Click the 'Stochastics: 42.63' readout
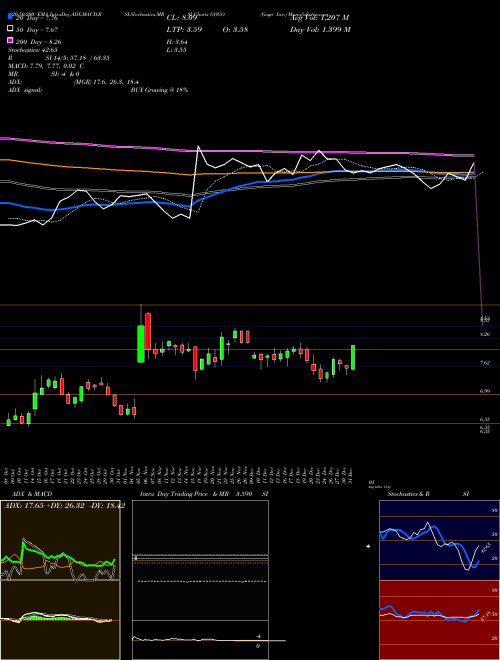This screenshot has width=500, height=660. tap(32, 50)
